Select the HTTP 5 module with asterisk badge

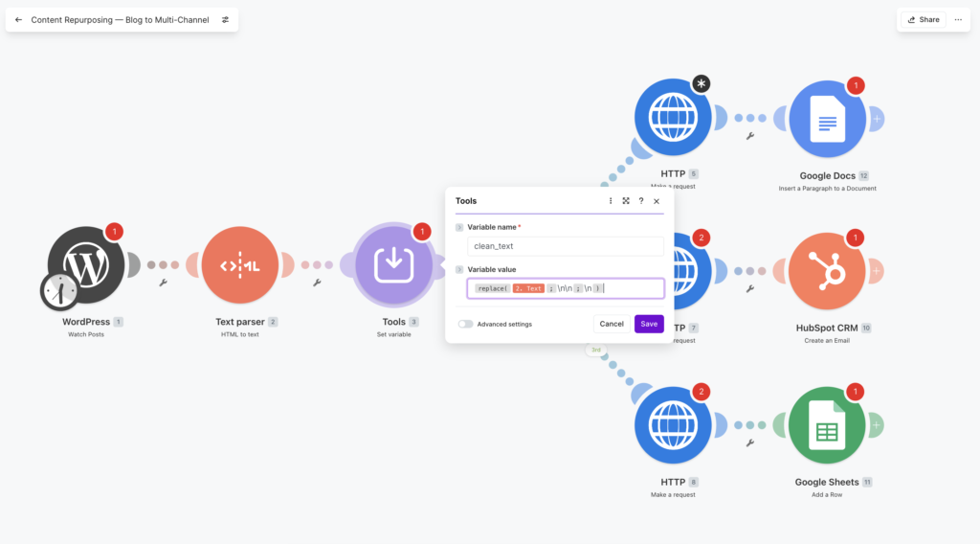[673, 117]
